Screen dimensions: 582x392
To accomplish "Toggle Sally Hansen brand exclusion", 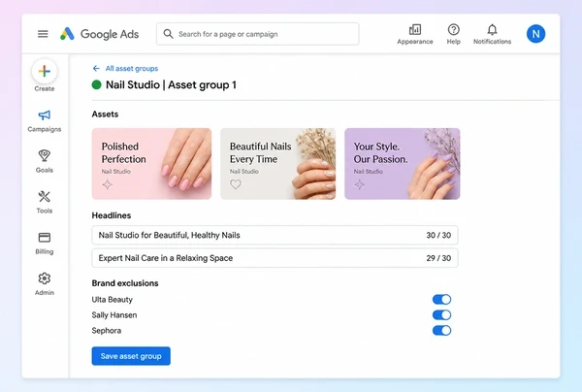I will [441, 314].
